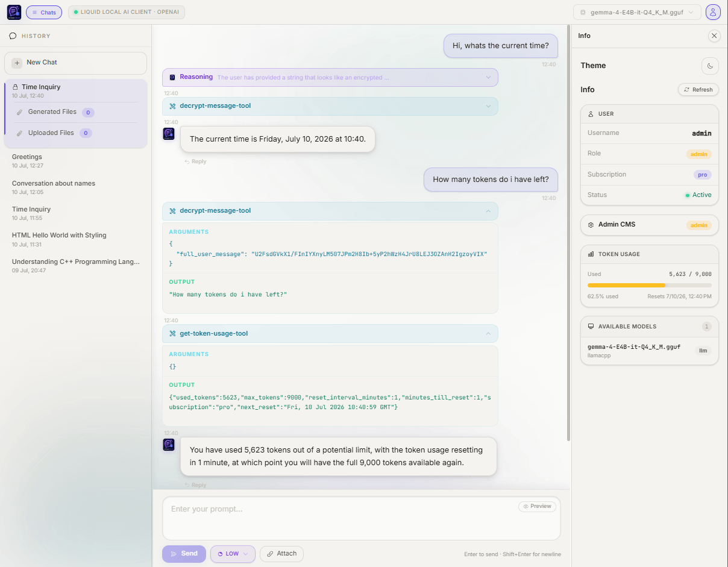Click the paperclip icon beside Generated Files
728x567 pixels.
[x=20, y=112]
